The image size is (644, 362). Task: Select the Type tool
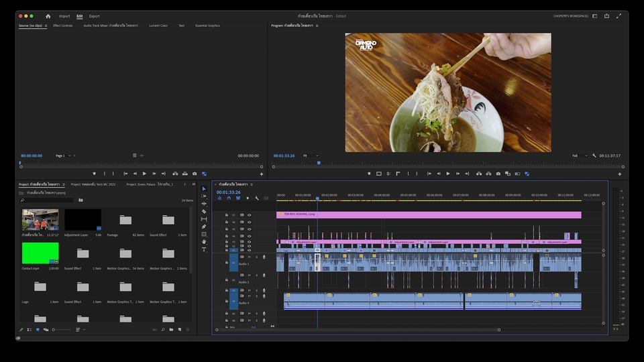click(x=204, y=249)
